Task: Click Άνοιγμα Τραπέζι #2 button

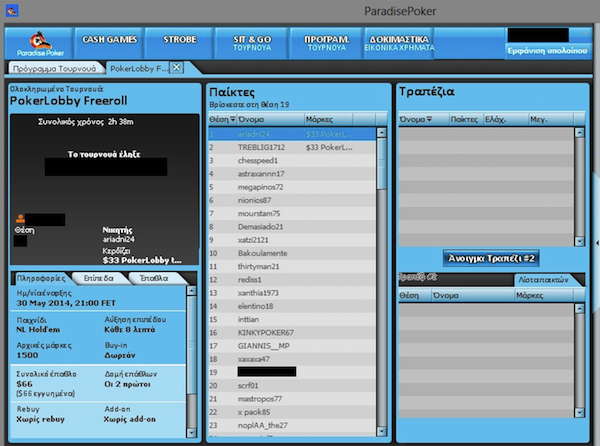Action: [491, 258]
